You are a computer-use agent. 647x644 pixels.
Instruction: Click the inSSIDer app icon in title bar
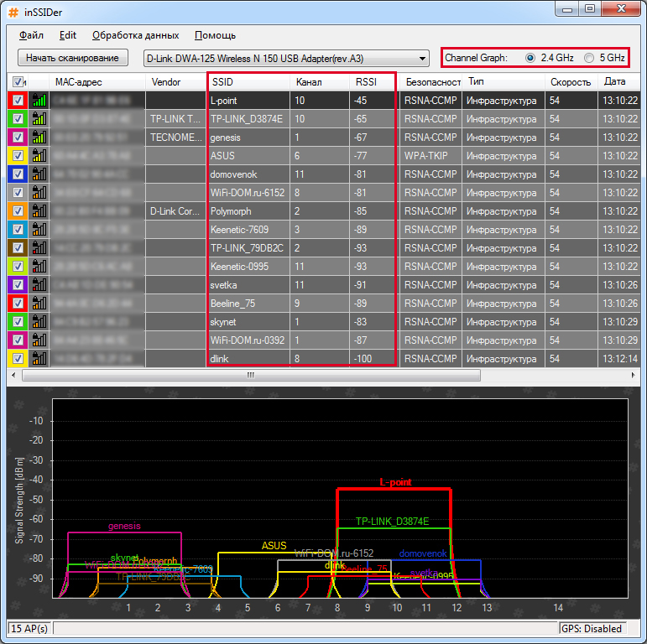click(x=13, y=13)
